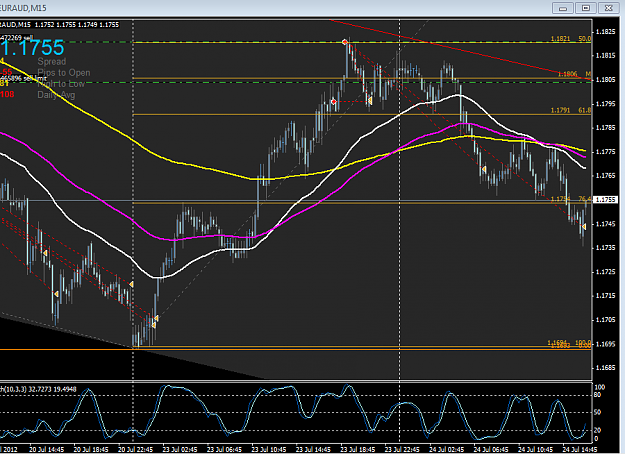Click the 1.1815 price axis label
This screenshot has height=454, width=625.
[x=605, y=56]
